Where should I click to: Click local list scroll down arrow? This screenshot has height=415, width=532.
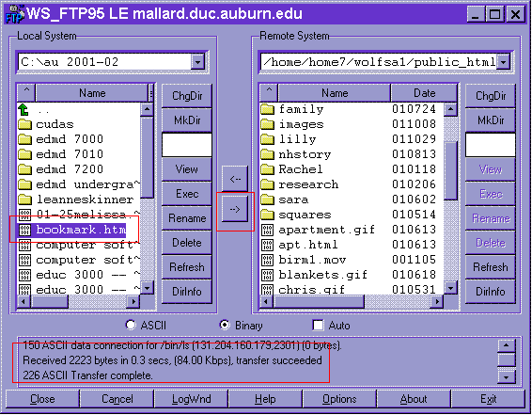[x=147, y=288]
